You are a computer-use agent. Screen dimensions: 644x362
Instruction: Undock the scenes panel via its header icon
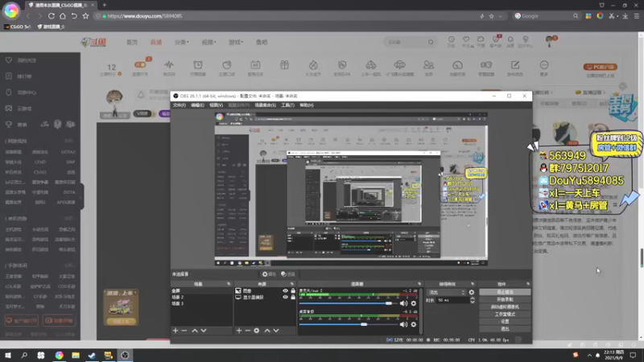pos(229,284)
